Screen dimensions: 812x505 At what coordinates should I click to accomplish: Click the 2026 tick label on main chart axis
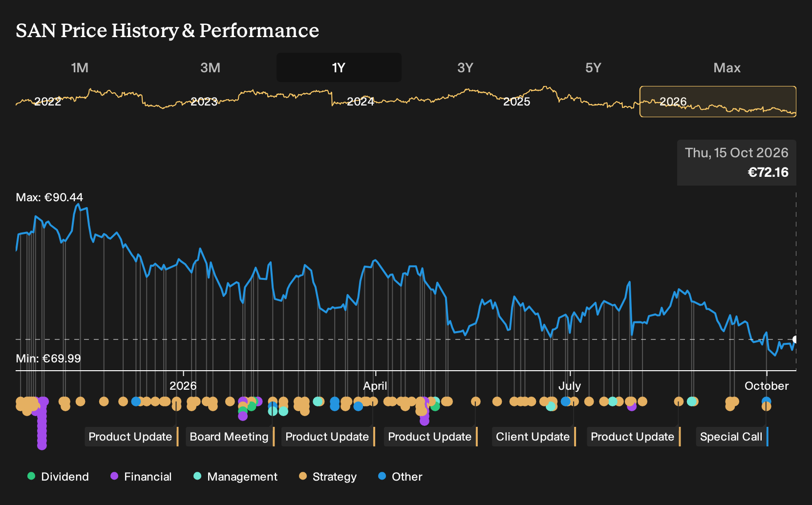(x=183, y=386)
